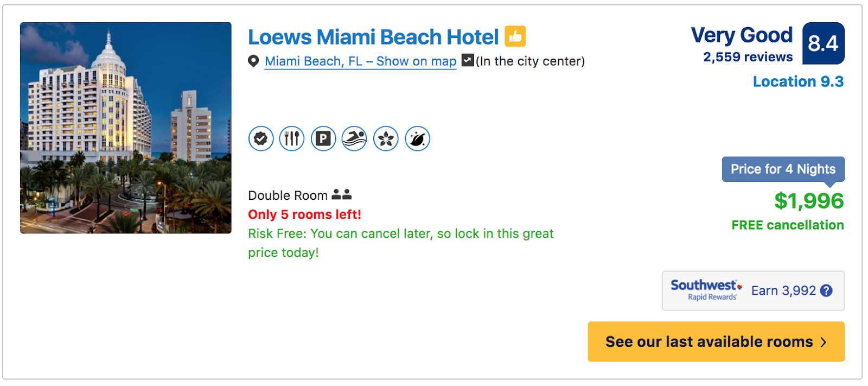Screen dimensions: 868x386
Task: Click the small chart icon beside the map link
Action: tap(468, 60)
